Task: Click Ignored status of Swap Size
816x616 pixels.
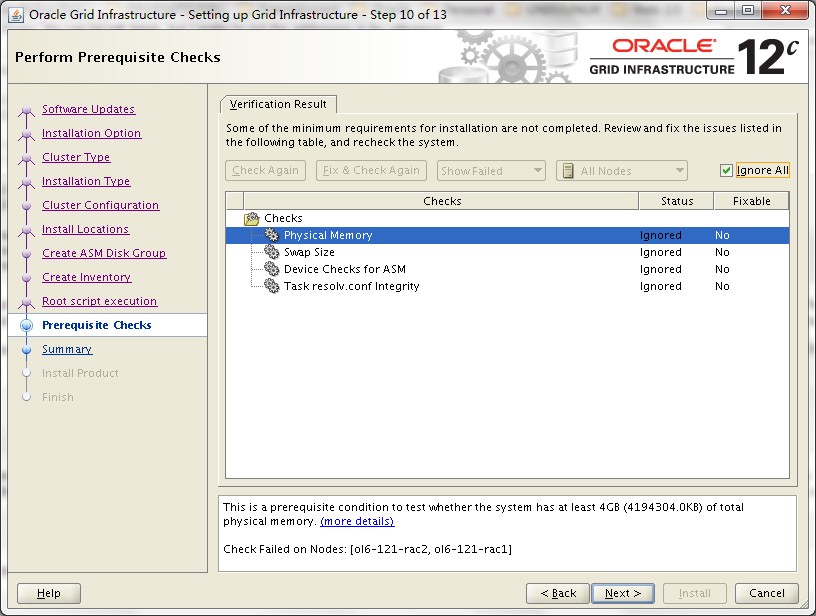Action: click(x=661, y=252)
